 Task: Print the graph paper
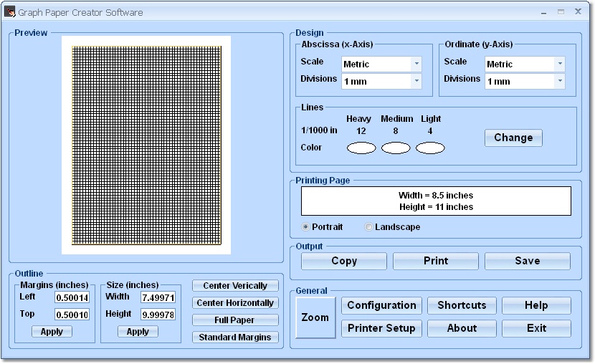coord(436,261)
